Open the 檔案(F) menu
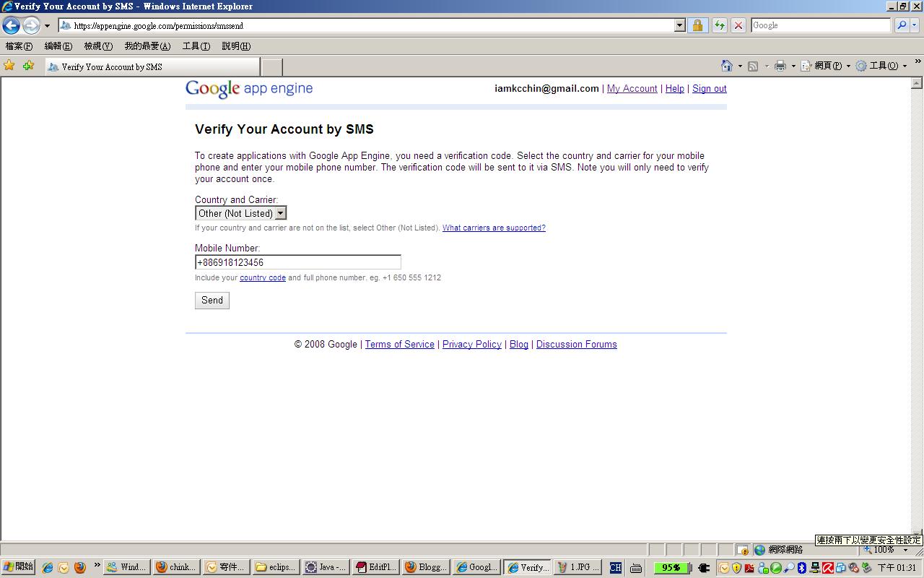Image resolution: width=924 pixels, height=578 pixels. coord(19,46)
